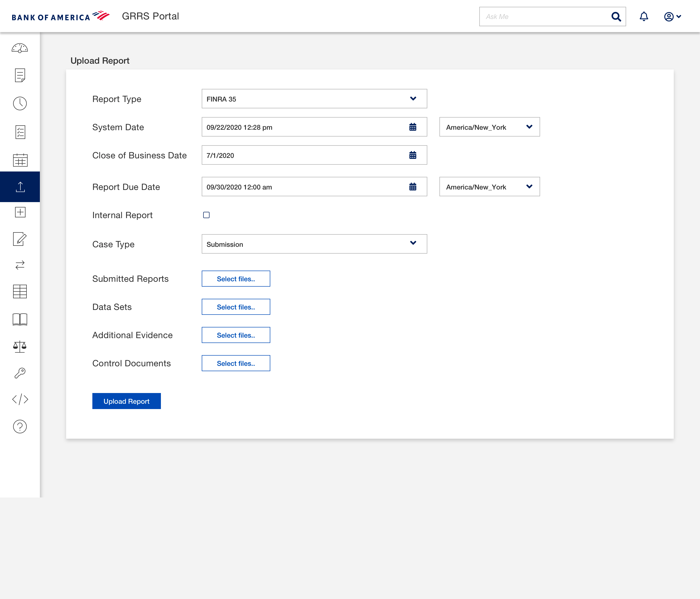Open the dashboard gauge icon in sidebar
The height and width of the screenshot is (599, 700).
click(20, 48)
